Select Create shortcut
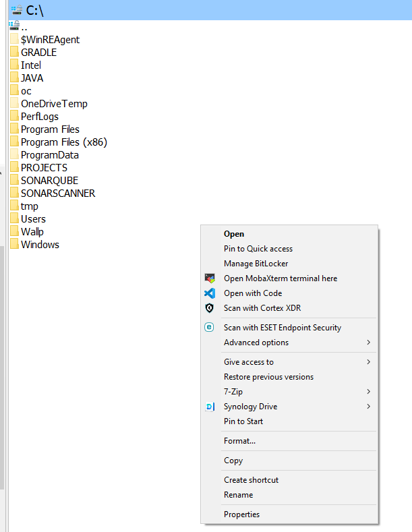The image size is (412, 532). click(289, 480)
